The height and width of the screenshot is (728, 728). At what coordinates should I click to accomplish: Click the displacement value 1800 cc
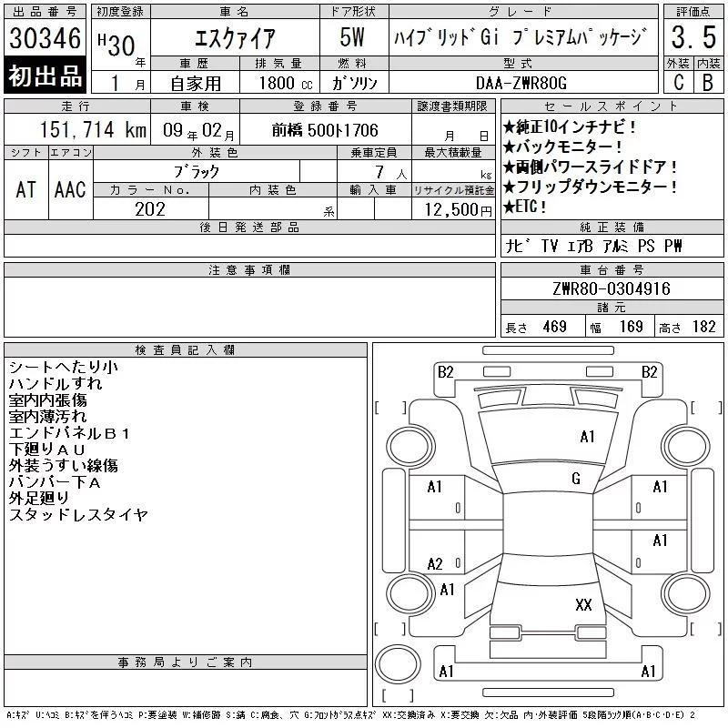point(286,84)
